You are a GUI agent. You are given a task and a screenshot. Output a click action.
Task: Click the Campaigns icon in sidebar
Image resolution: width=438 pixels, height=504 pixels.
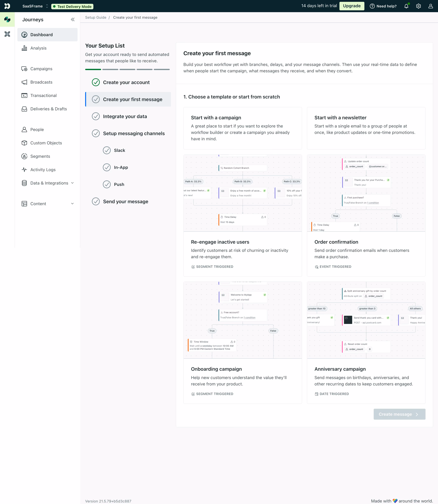click(24, 69)
